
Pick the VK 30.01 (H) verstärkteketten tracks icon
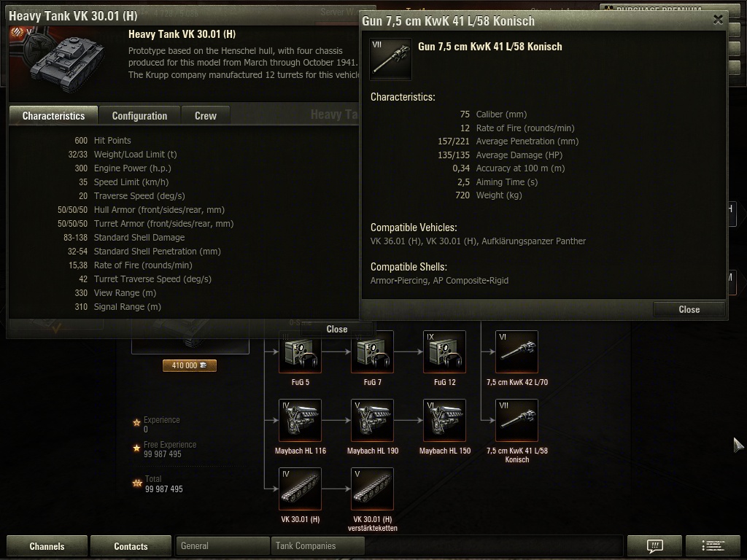coord(373,489)
